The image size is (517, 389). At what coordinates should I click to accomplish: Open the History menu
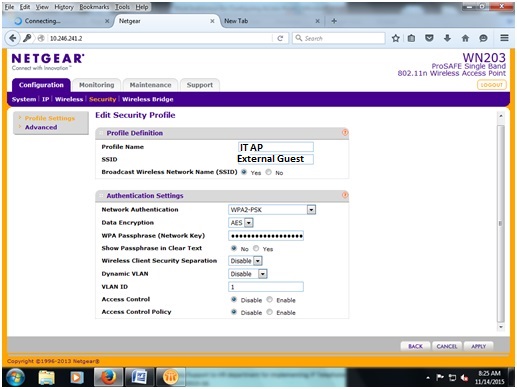point(64,7)
